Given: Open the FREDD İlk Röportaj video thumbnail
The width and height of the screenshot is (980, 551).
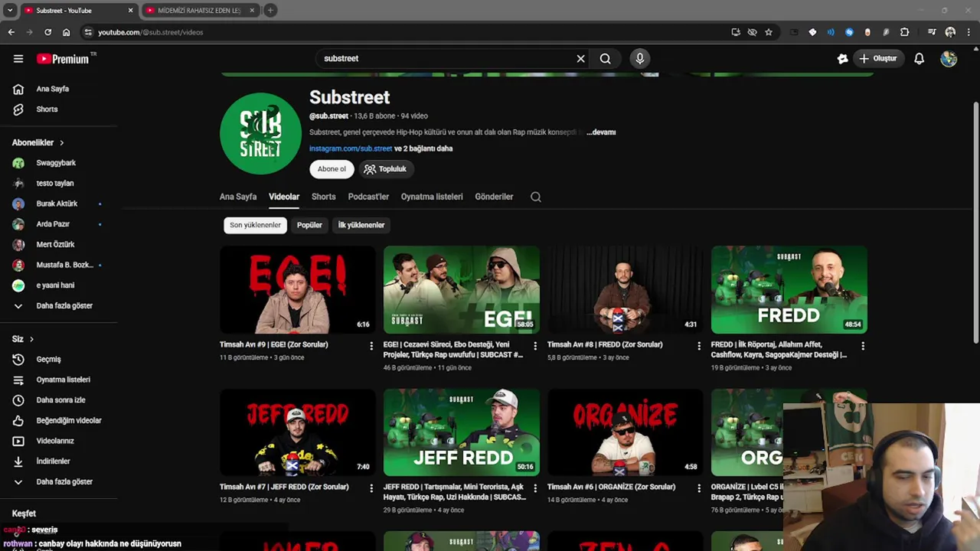Looking at the screenshot, I should coord(789,289).
